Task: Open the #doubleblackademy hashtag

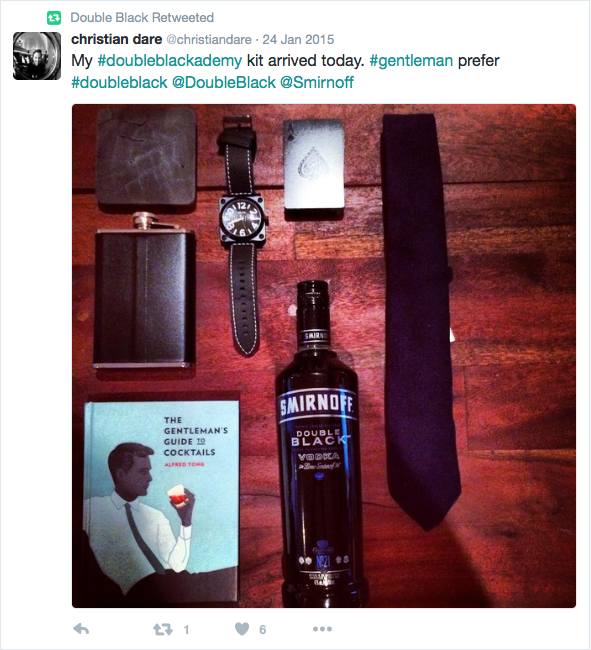Action: (170, 61)
